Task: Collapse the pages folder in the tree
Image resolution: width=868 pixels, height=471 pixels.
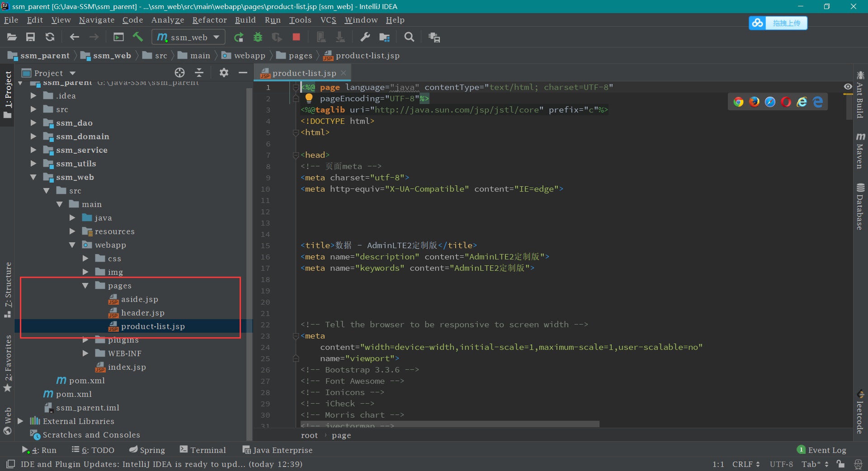Action: 85,286
